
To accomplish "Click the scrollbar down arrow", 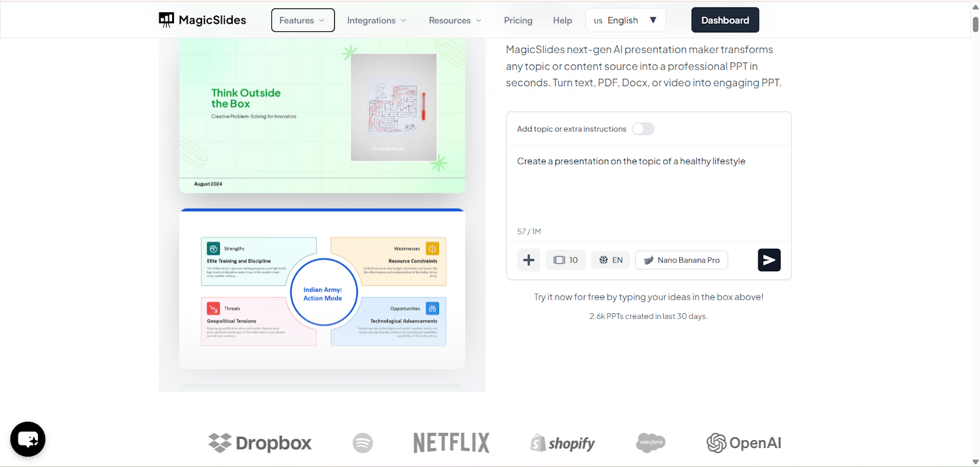I will (x=975, y=461).
